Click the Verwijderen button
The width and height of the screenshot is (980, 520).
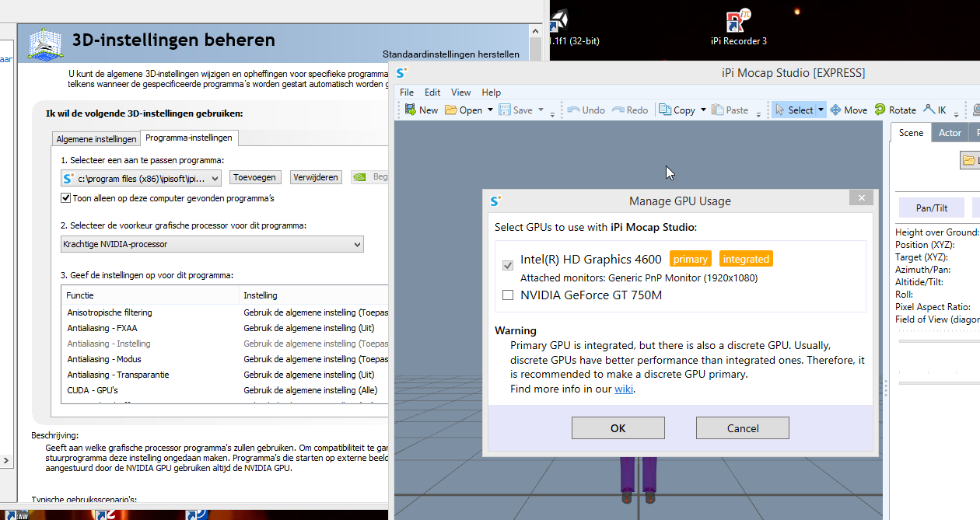(x=316, y=177)
